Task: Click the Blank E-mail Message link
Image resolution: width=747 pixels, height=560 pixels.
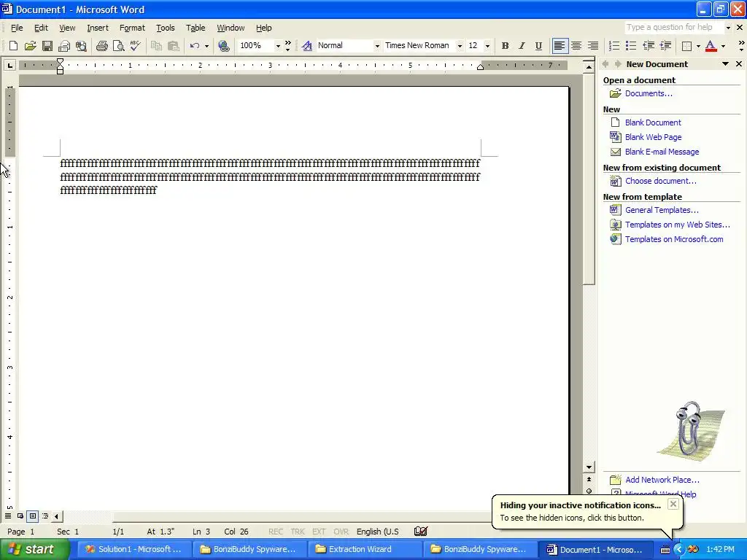Action: pos(662,152)
